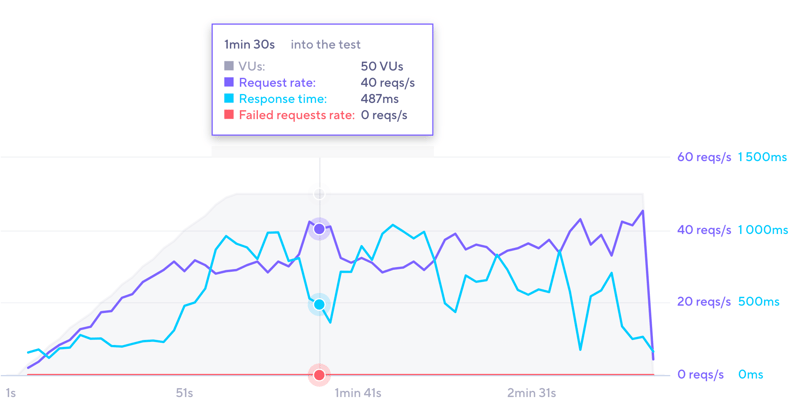Select the red failed requests data point

tap(319, 375)
